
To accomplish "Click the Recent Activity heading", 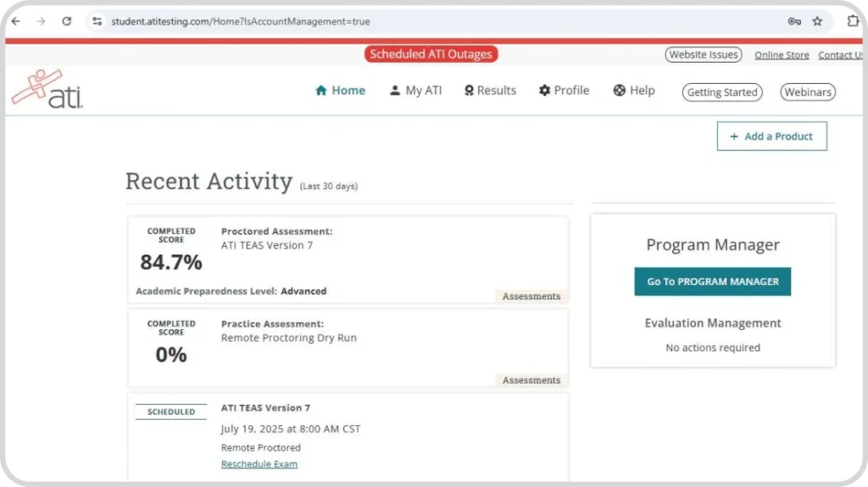I will coord(209,182).
